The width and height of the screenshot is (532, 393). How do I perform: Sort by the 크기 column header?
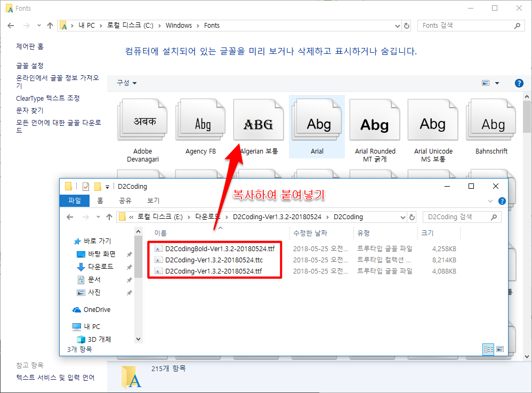tap(427, 233)
